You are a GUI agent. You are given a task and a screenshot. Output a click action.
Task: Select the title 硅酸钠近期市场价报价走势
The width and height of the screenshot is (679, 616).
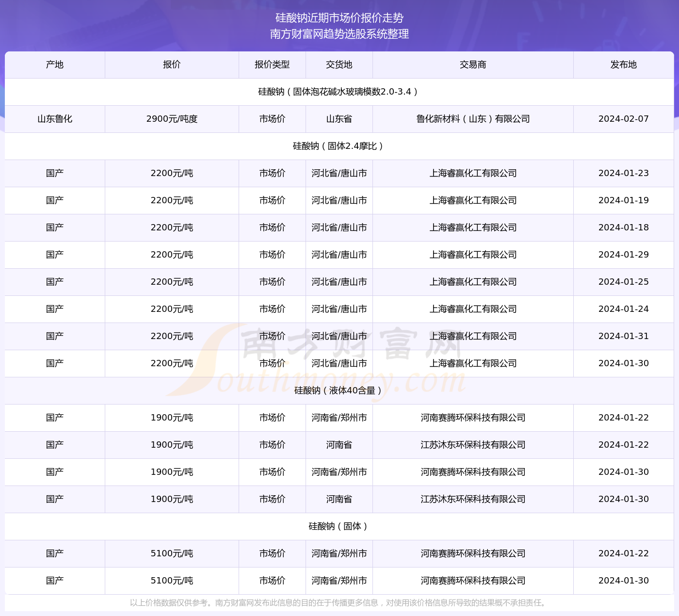point(339,18)
